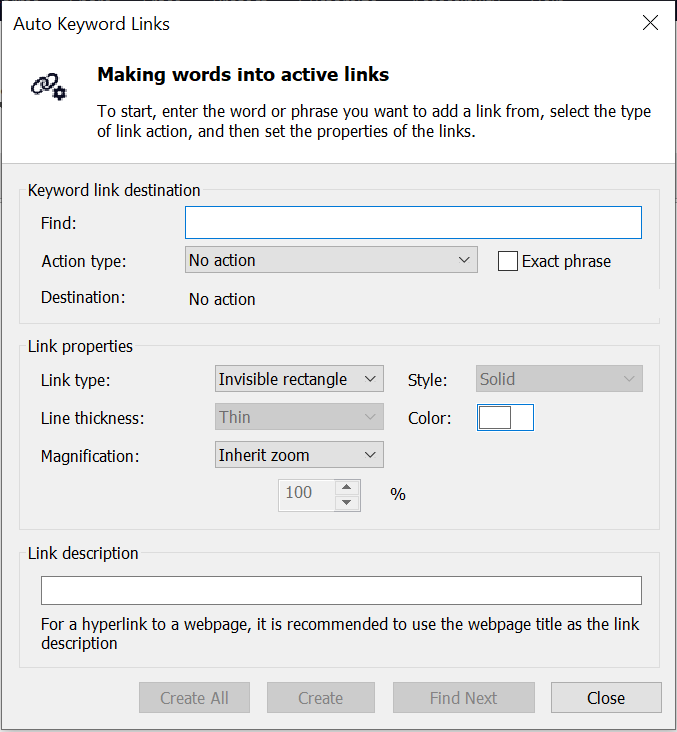Click the 100 percent zoom value field

pos(307,495)
